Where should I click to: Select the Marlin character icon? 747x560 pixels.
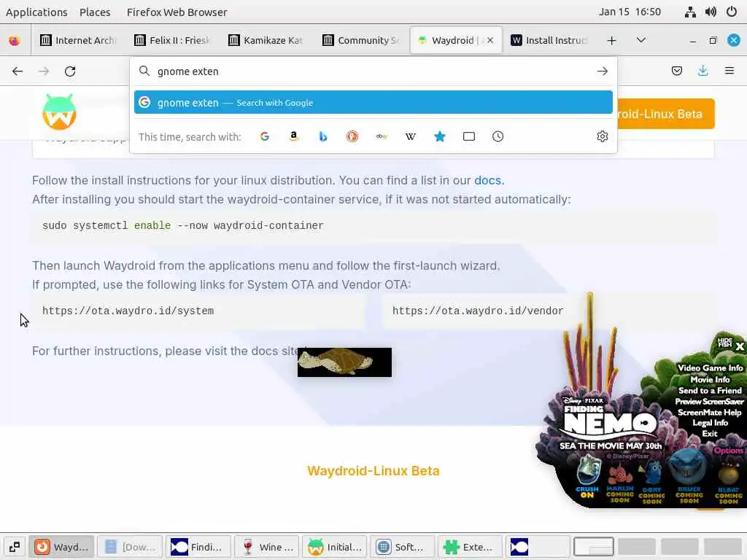click(x=620, y=483)
